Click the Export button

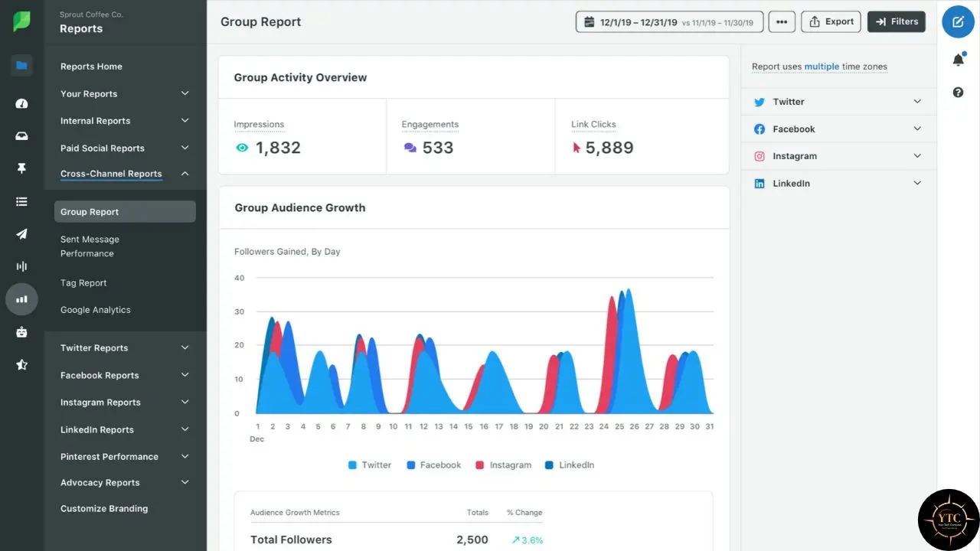[x=831, y=21]
